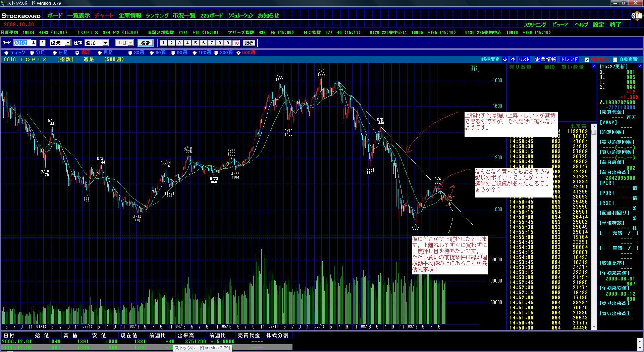Select the 500週 range radio button
644x352 pixels.
pyautogui.click(x=238, y=53)
